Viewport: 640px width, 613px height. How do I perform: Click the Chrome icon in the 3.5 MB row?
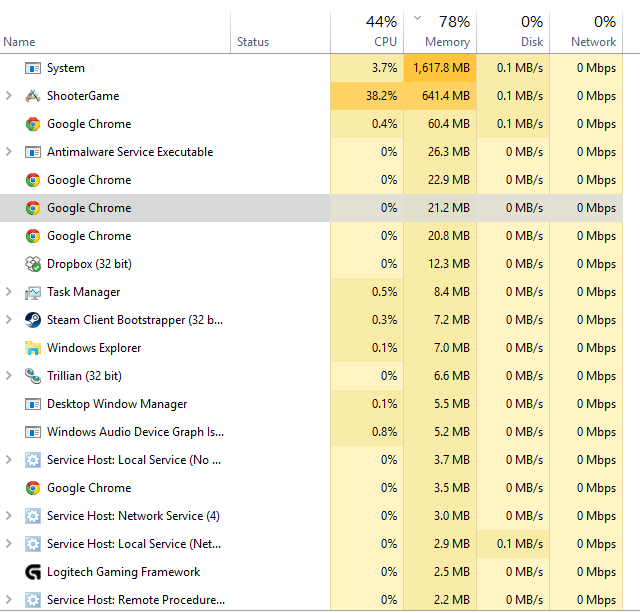click(x=33, y=488)
